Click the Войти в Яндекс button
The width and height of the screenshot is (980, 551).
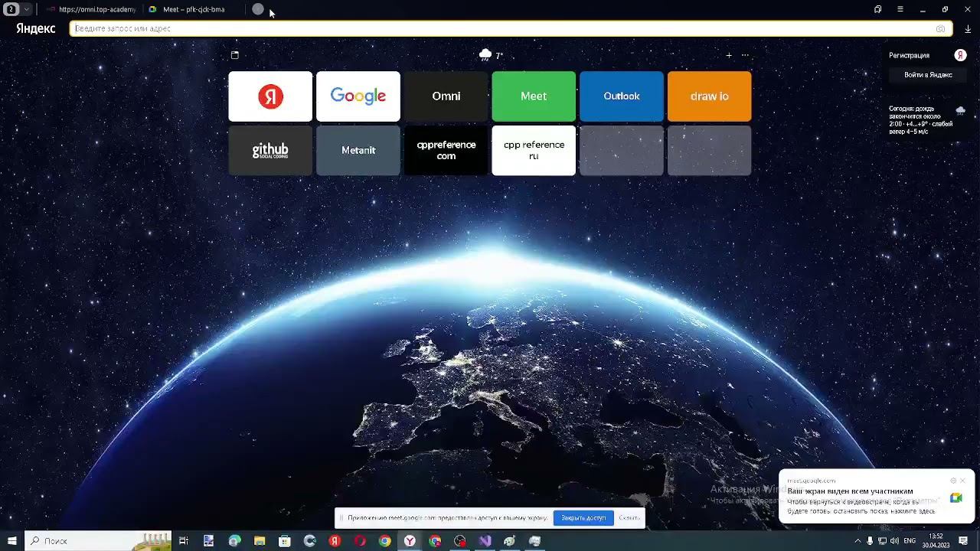pyautogui.click(x=928, y=75)
